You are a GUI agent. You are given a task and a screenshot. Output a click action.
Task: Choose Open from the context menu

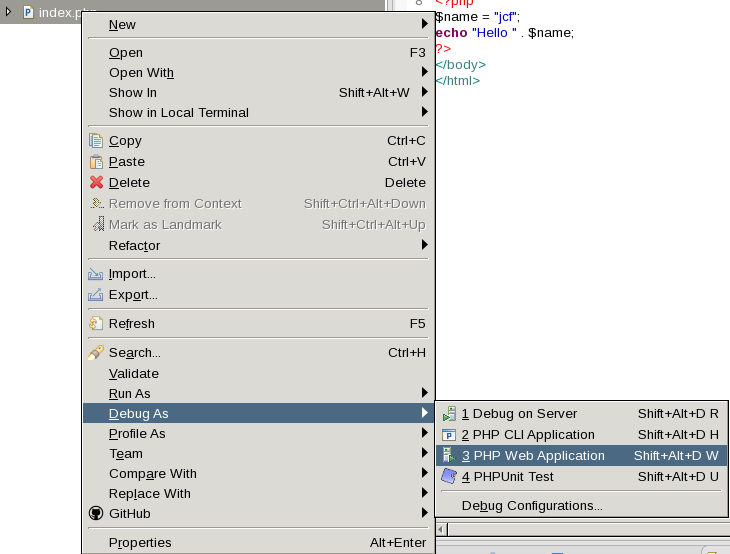coord(258,53)
